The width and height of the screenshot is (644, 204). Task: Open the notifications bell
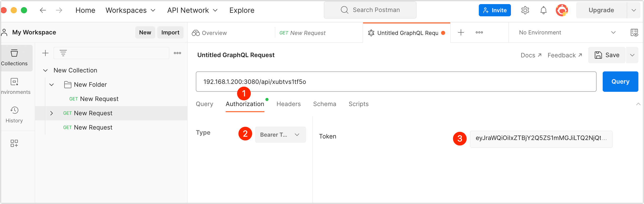coord(543,10)
